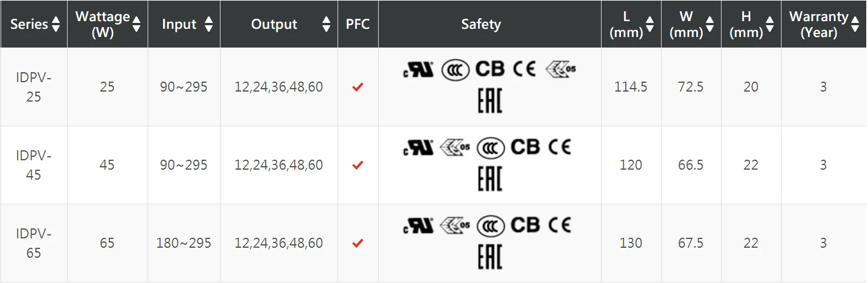Sort by Input voltage using sort arrows
The width and height of the screenshot is (868, 283).
pyautogui.click(x=208, y=24)
